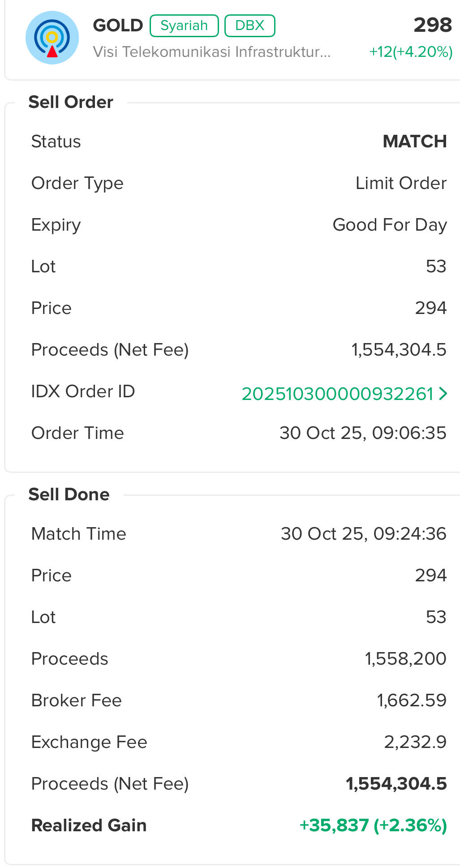The image size is (460, 868).
Task: Select the GOLD ticker name
Action: pos(118,26)
